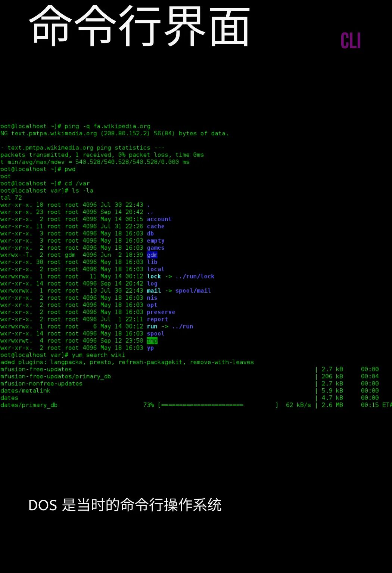The width and height of the screenshot is (392, 573).
Task: Click the cd /var command
Action: tap(77, 184)
